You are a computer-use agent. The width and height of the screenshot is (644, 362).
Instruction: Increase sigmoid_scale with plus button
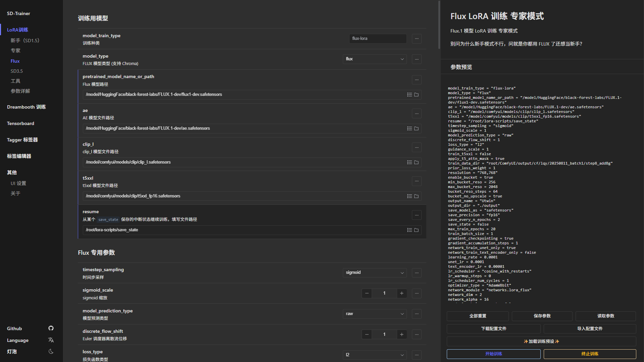[x=401, y=293]
